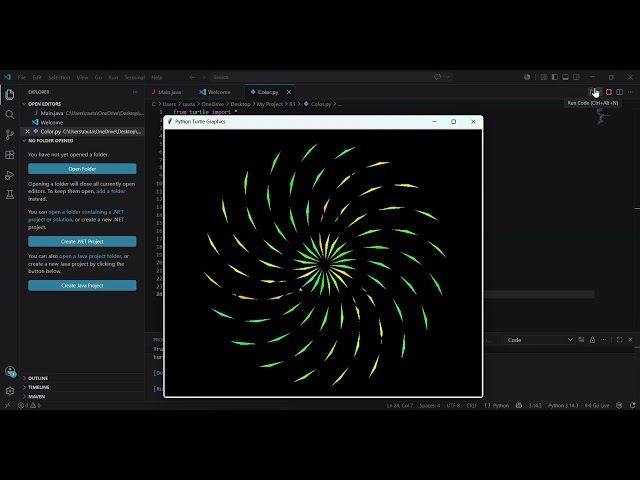Open the Extensions view
This screenshot has height=480, width=640.
click(10, 155)
